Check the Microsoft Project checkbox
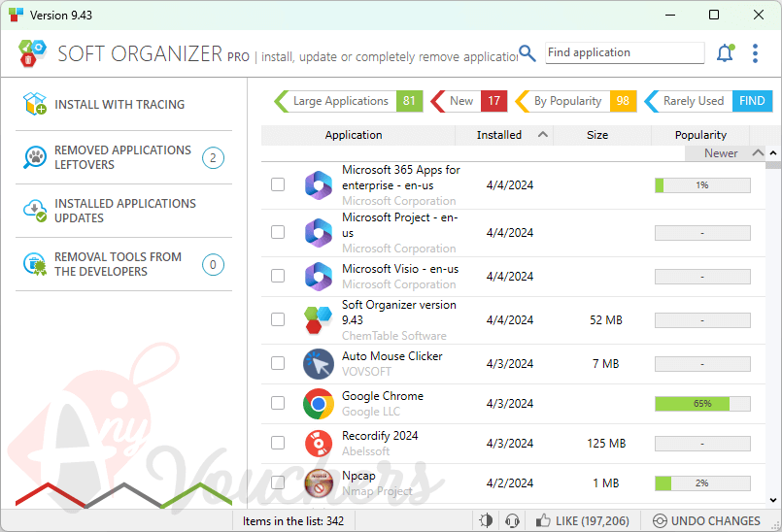The image size is (782, 532). (x=278, y=232)
